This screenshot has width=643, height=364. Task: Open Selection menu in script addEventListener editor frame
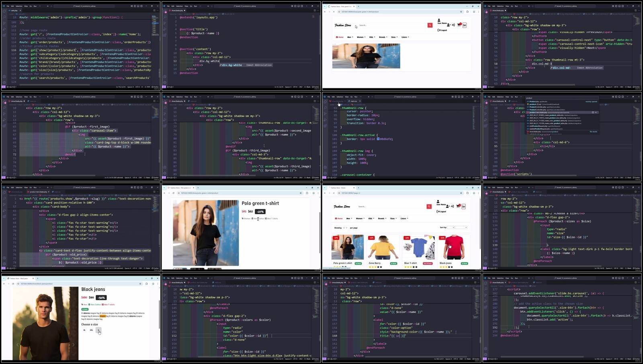pos(501,278)
